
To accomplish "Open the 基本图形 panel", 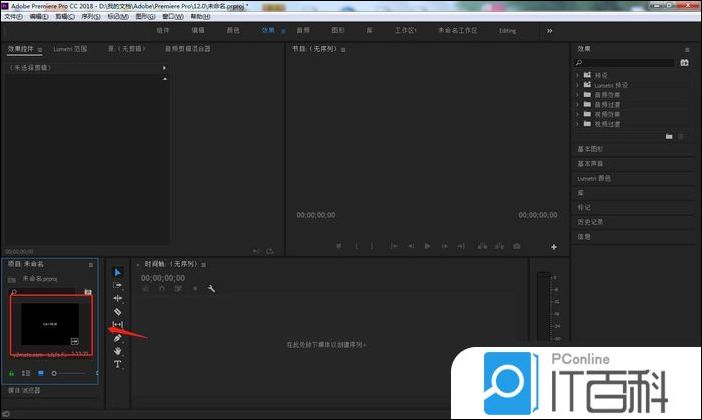I will click(x=590, y=149).
